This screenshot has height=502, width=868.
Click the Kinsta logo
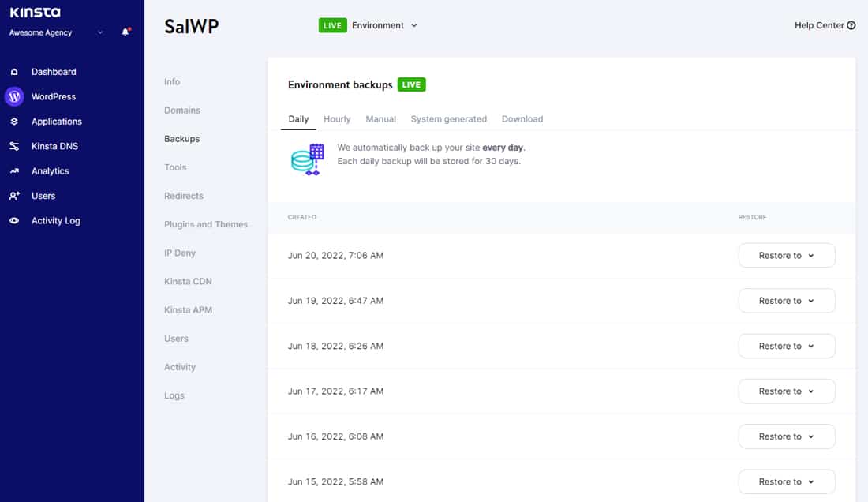tap(35, 12)
